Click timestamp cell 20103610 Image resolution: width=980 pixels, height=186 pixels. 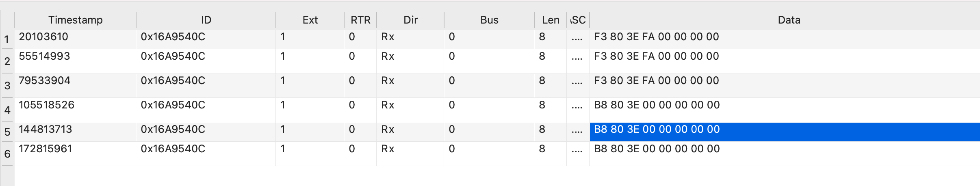tap(43, 37)
